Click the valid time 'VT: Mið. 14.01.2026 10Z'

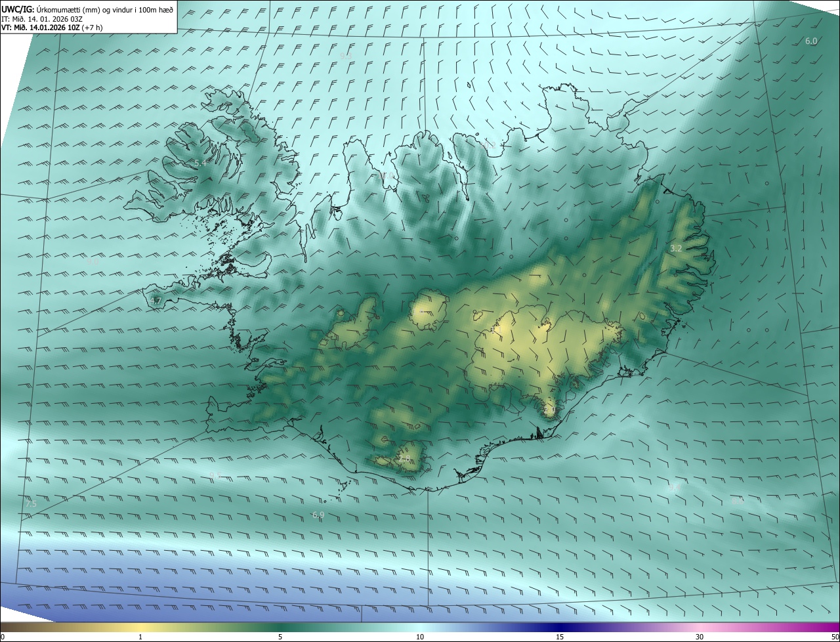(x=41, y=28)
